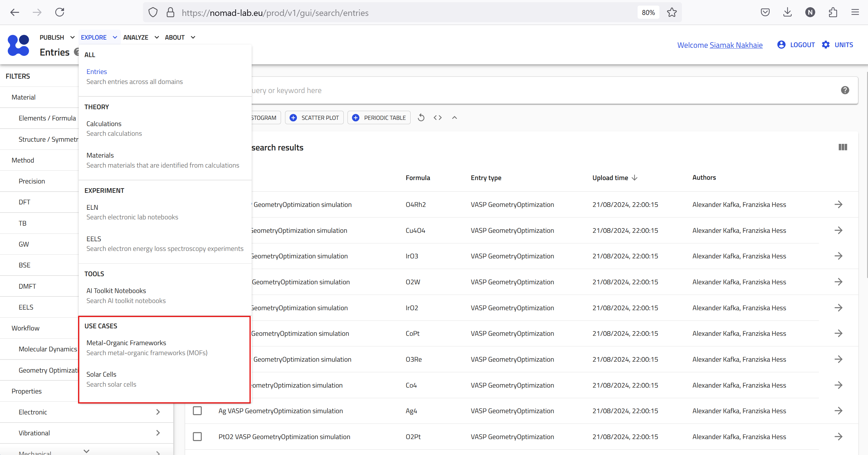Check the Ag VASP GeometryOptimization row checkbox
The image size is (868, 455).
pyautogui.click(x=197, y=411)
